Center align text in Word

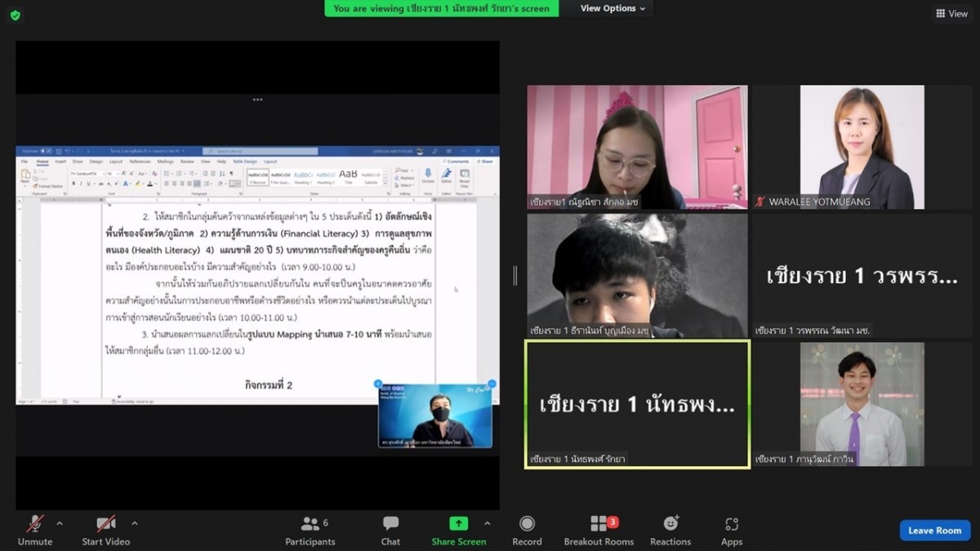pyautogui.click(x=174, y=184)
